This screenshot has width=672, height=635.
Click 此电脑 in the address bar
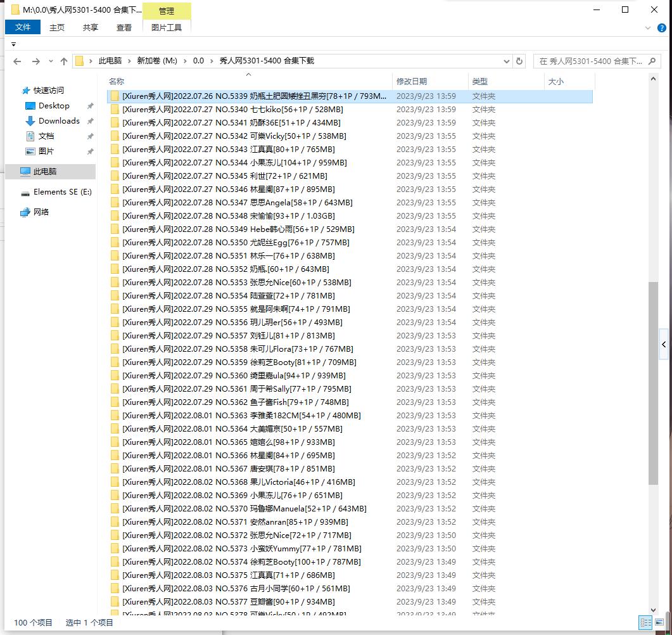click(x=110, y=61)
